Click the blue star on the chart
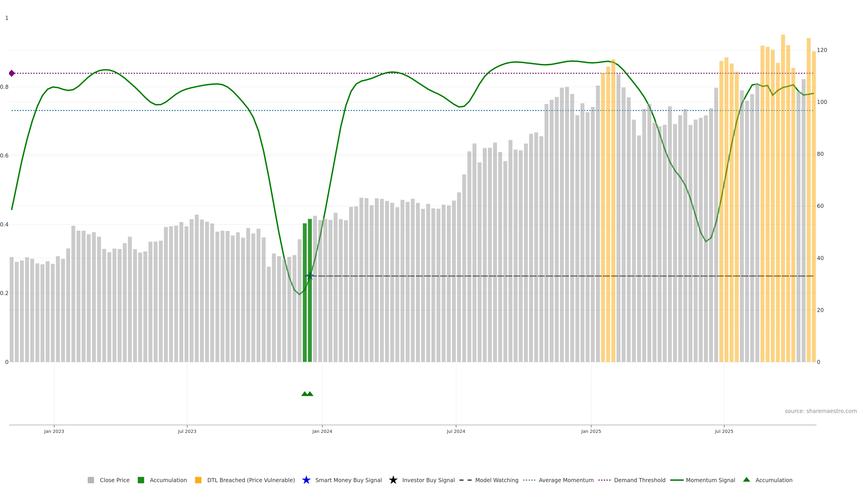The height and width of the screenshot is (488, 868). coord(310,276)
